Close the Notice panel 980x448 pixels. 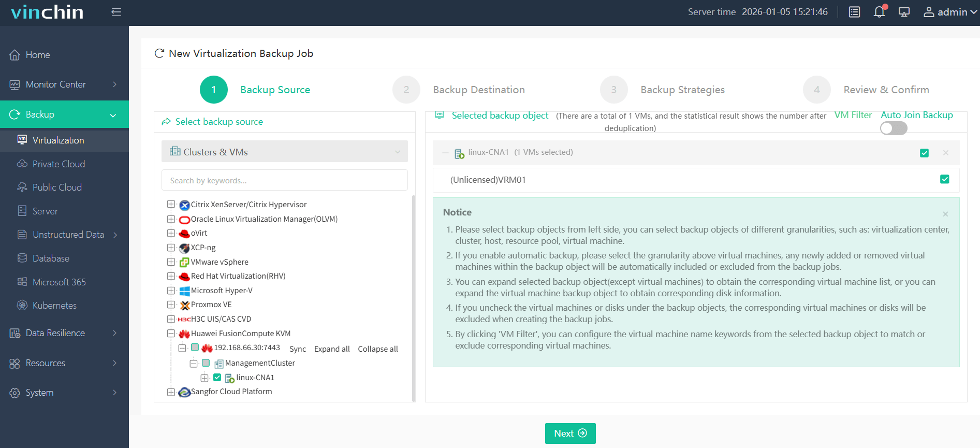pos(945,214)
